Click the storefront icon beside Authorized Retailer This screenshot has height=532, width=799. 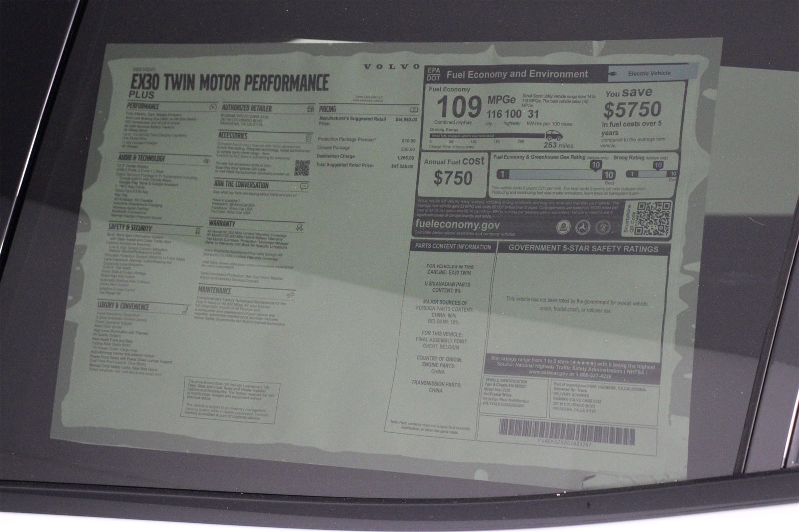(311, 109)
